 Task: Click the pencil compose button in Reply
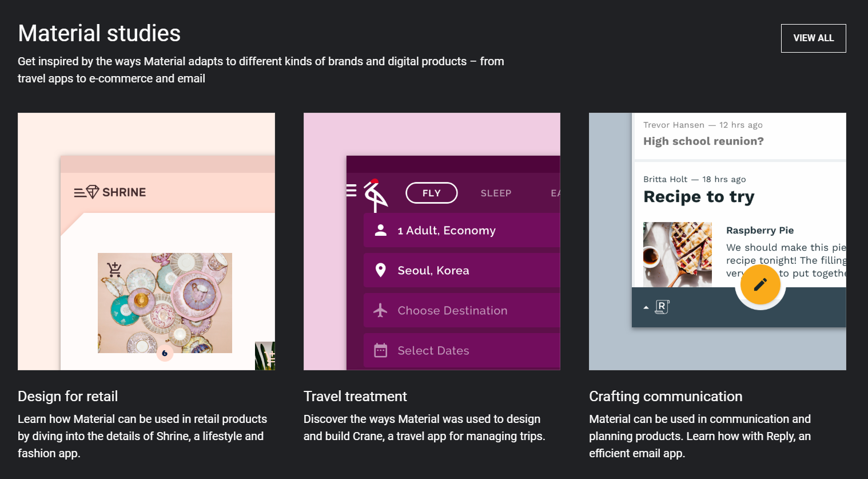click(760, 284)
